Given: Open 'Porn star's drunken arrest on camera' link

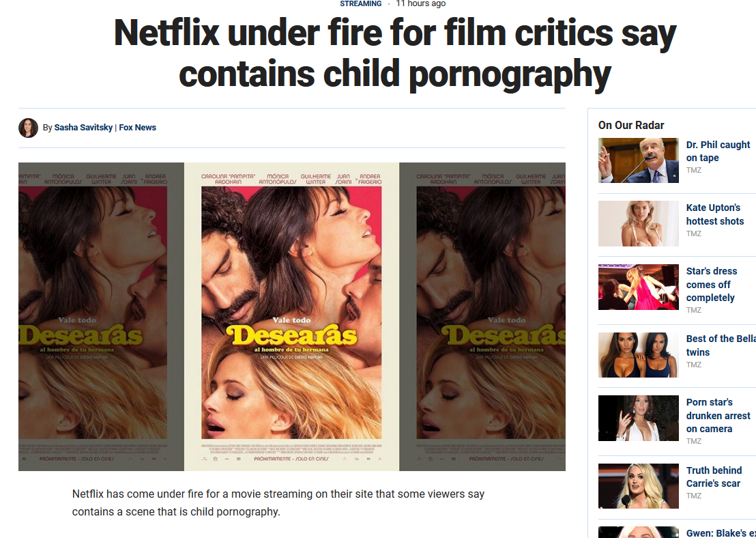Looking at the screenshot, I should 718,415.
